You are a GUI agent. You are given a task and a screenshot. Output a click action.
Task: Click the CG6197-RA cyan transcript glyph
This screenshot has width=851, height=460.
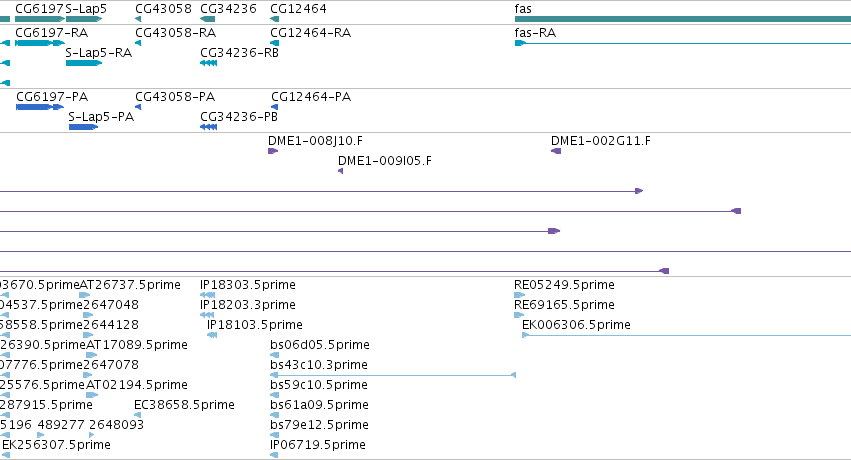(40, 43)
